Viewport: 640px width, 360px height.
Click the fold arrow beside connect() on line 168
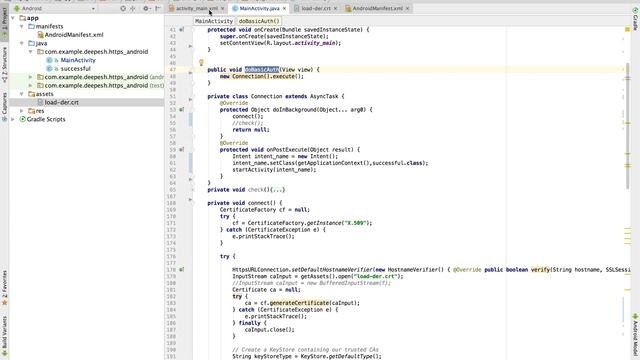tap(191, 200)
